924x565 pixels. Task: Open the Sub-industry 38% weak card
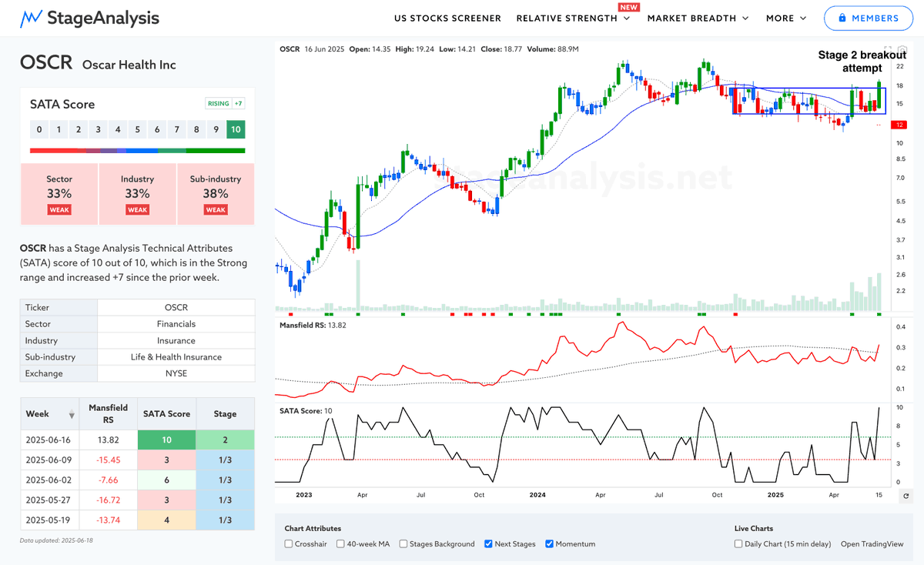pyautogui.click(x=216, y=194)
